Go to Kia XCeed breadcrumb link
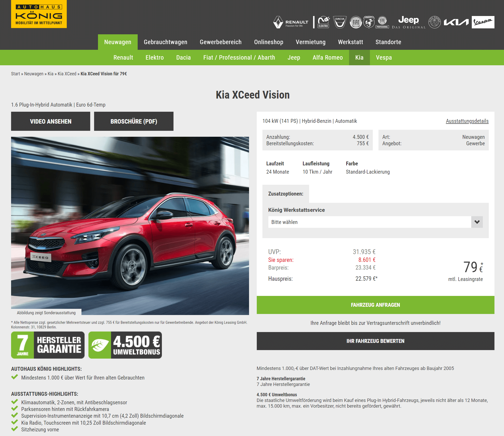The width and height of the screenshot is (504, 436). pos(67,74)
